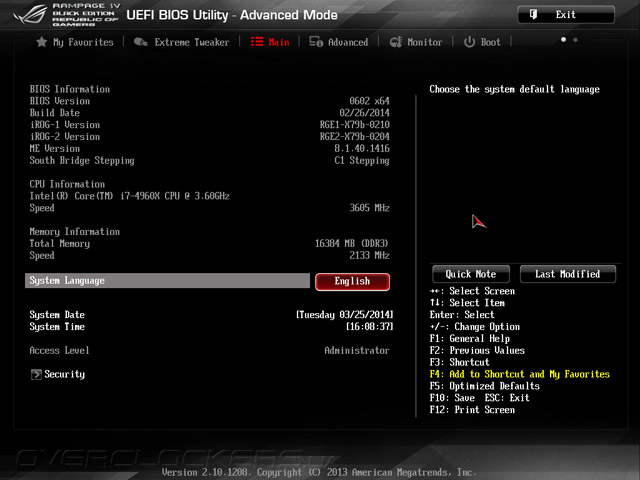This screenshot has height=480, width=640.
Task: Click the C1 Stepping value
Action: tap(362, 160)
